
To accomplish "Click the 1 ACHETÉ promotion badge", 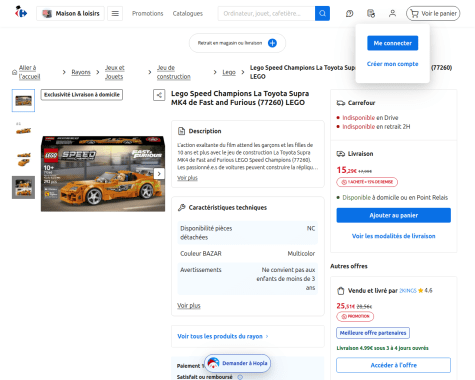I will 367,182.
